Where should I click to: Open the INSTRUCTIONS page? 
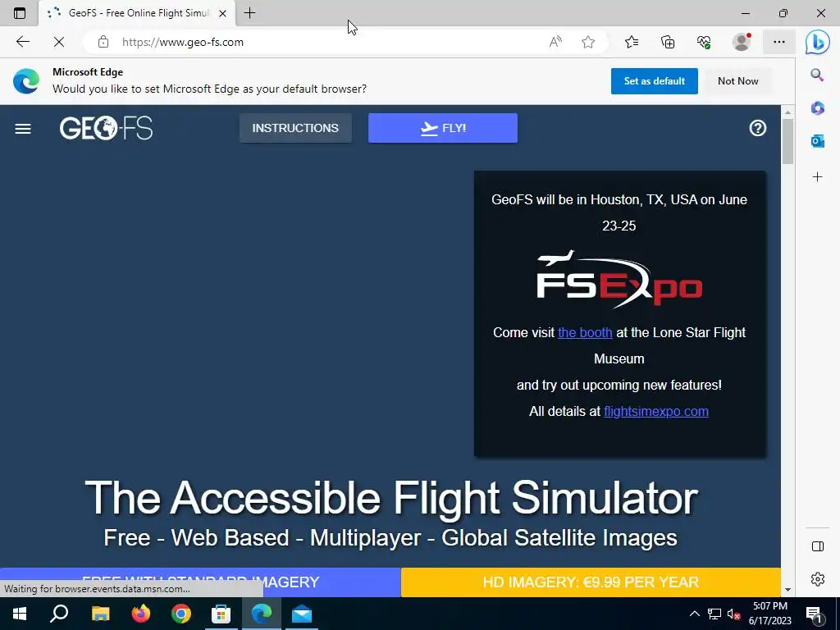295,128
